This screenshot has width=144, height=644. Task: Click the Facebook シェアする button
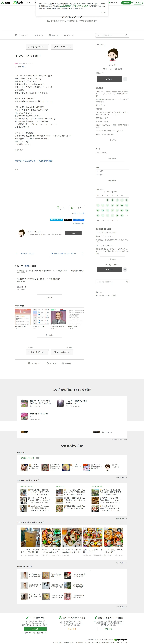(x=79, y=220)
